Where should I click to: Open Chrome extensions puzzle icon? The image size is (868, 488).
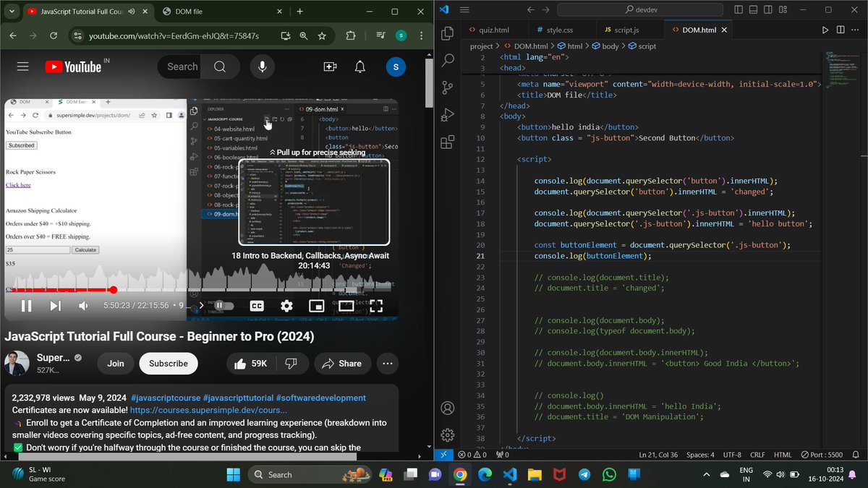[351, 35]
